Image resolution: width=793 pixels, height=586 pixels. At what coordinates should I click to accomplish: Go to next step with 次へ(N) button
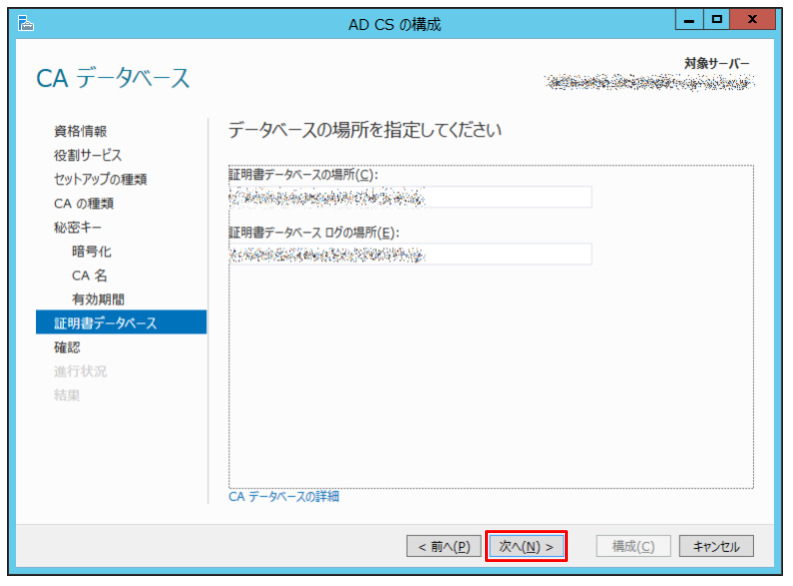point(526,546)
